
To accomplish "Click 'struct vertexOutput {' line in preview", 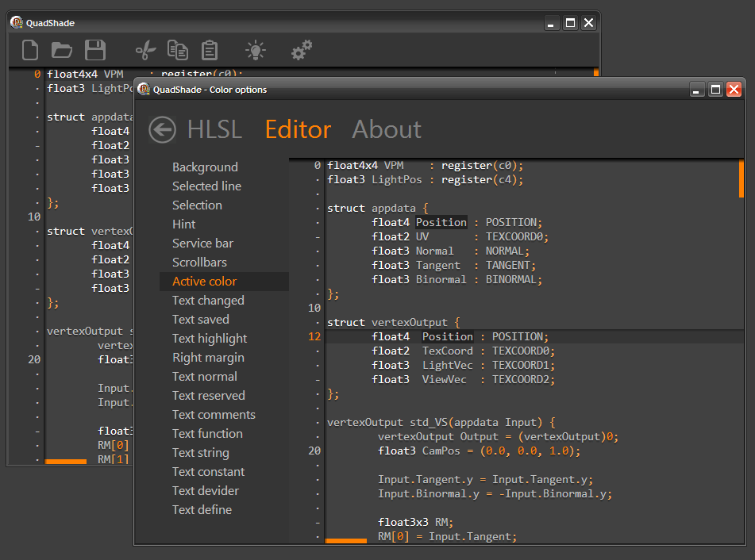I will pyautogui.click(x=394, y=322).
